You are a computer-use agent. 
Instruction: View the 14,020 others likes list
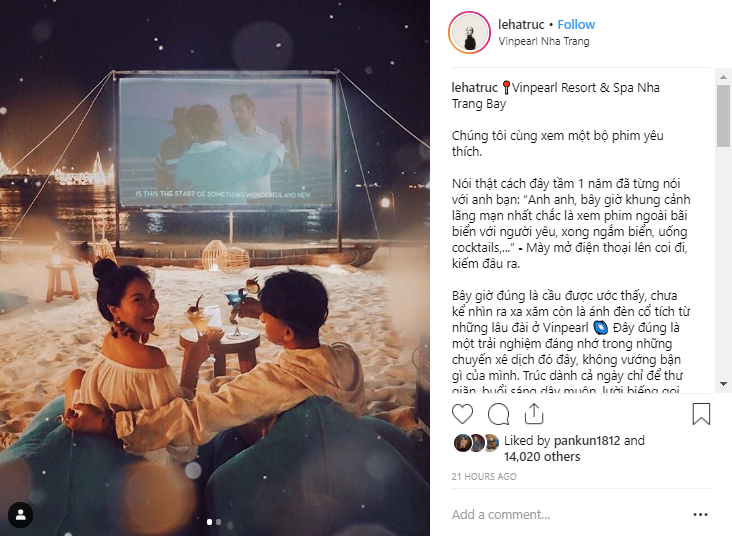coord(542,456)
